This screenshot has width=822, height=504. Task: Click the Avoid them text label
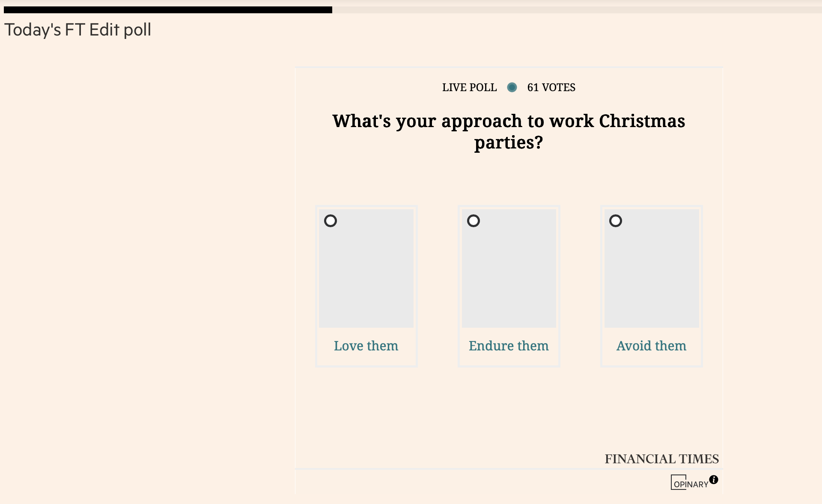[x=651, y=346]
